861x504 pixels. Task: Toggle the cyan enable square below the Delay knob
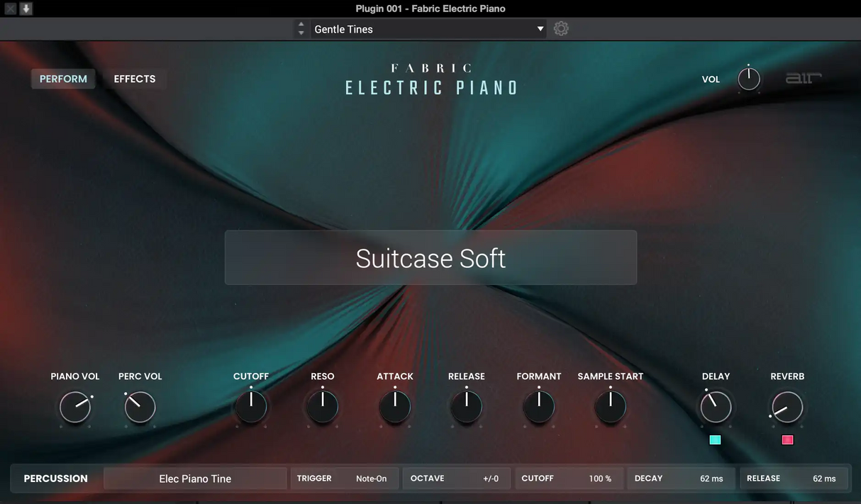click(x=715, y=439)
